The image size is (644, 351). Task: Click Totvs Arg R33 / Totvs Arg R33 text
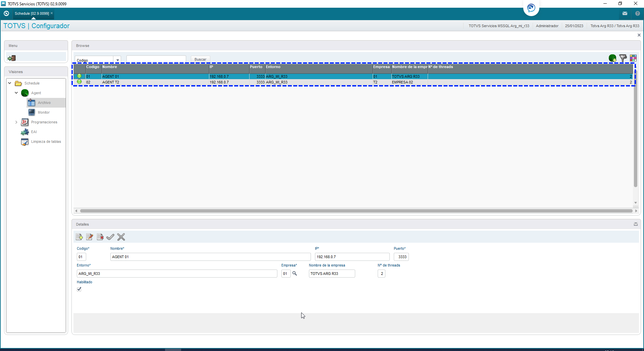tap(615, 26)
